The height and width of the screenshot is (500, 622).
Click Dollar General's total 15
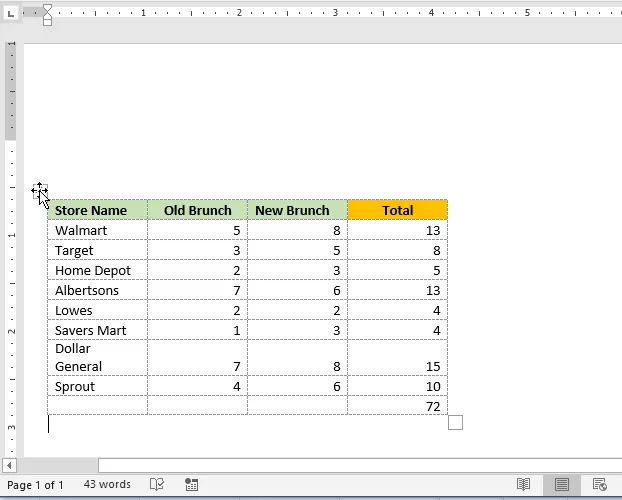397,358
